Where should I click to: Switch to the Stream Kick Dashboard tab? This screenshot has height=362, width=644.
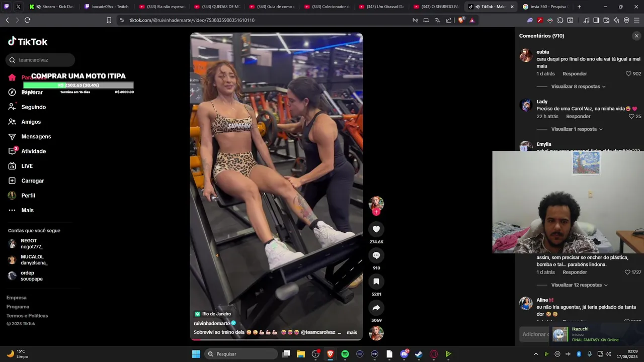coord(51,7)
